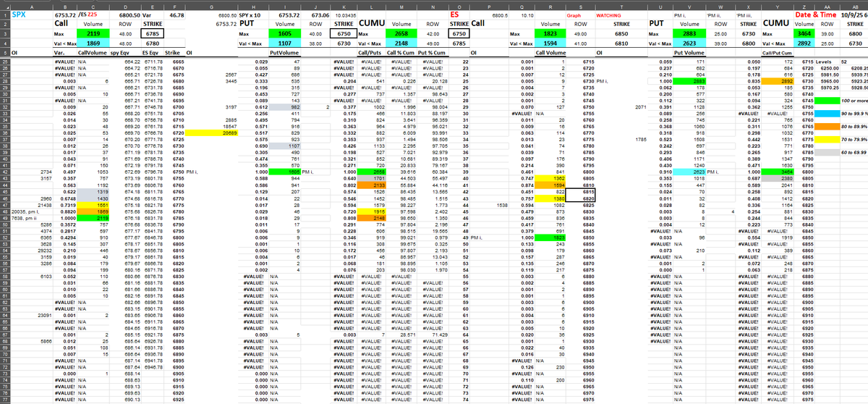Select the 10.03435 cell
Screen dimensions: 868x404
pyautogui.click(x=344, y=14)
